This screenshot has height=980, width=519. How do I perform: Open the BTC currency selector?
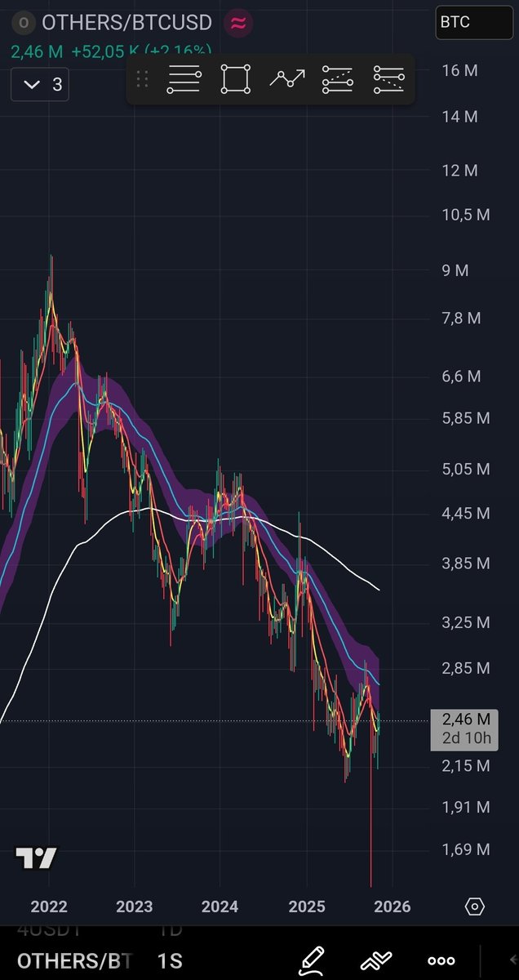point(474,22)
